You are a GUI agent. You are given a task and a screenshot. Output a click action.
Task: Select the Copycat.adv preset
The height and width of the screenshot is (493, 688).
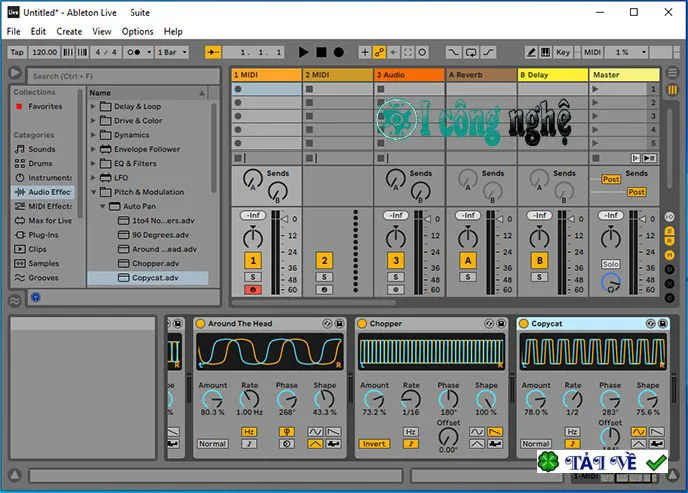148,278
